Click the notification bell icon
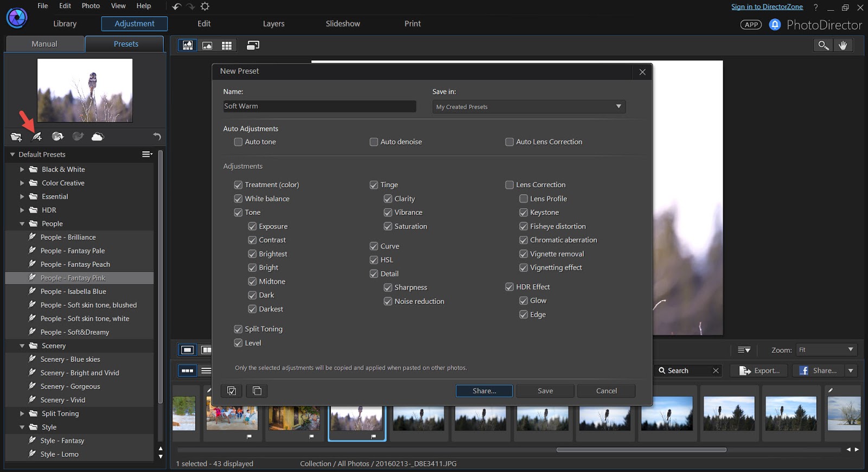The image size is (868, 472). pyautogui.click(x=775, y=24)
